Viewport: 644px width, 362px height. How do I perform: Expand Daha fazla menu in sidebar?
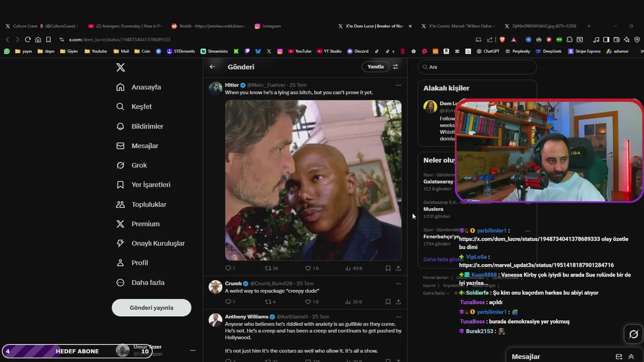(x=140, y=283)
